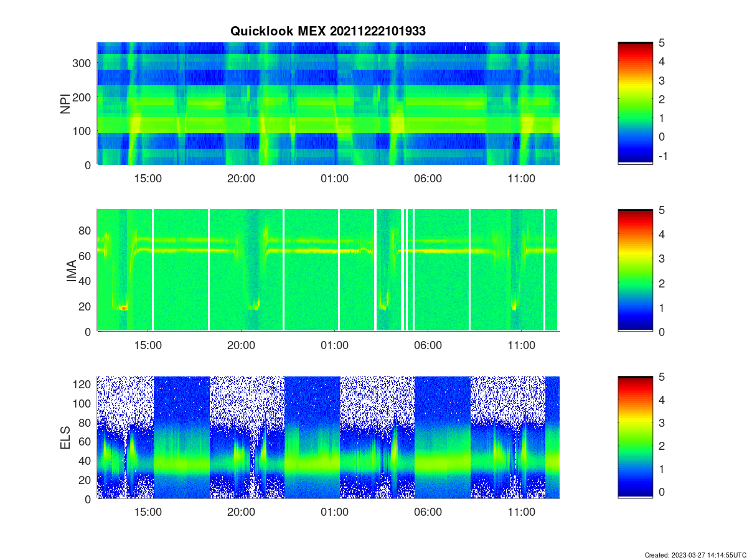Click the 11:00 tick under IMA plot

tap(522, 345)
